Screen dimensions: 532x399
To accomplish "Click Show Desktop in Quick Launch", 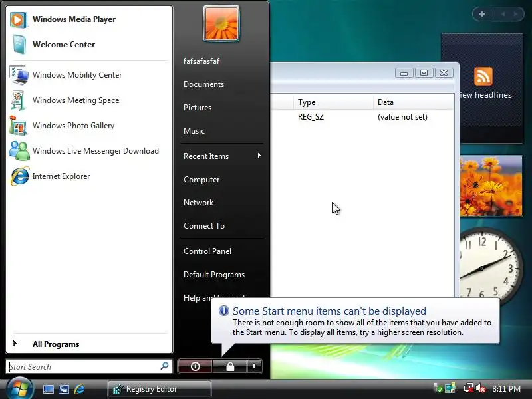I will click(48, 389).
